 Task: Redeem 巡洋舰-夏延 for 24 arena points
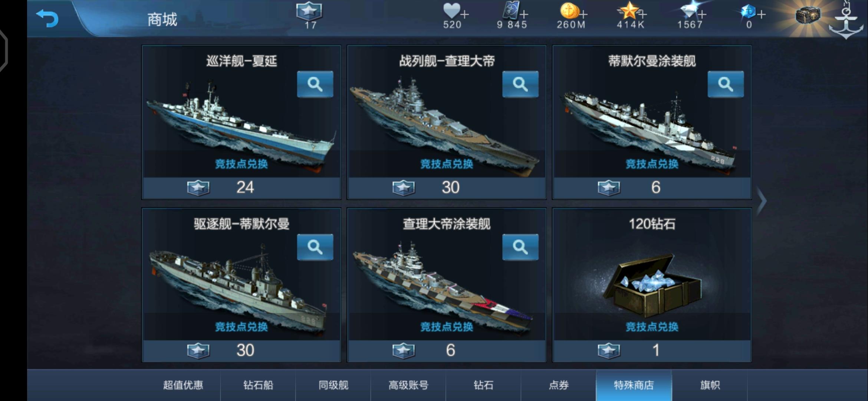click(x=241, y=188)
